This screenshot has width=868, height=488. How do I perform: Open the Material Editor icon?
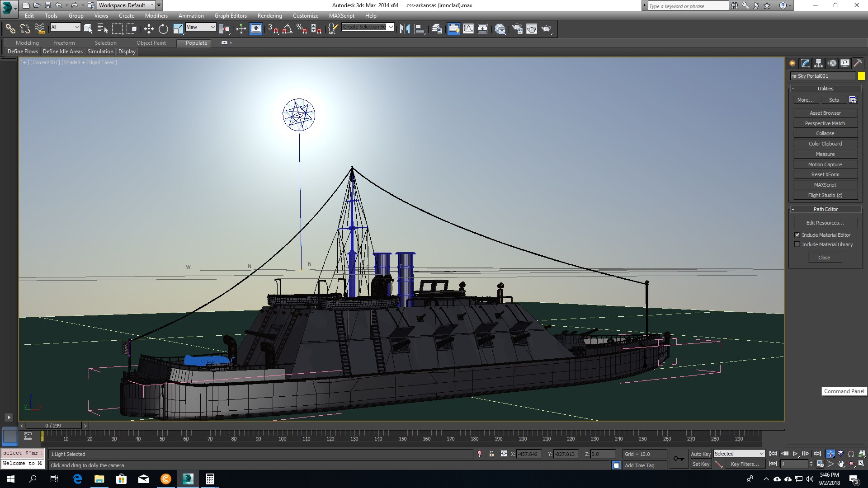[500, 29]
